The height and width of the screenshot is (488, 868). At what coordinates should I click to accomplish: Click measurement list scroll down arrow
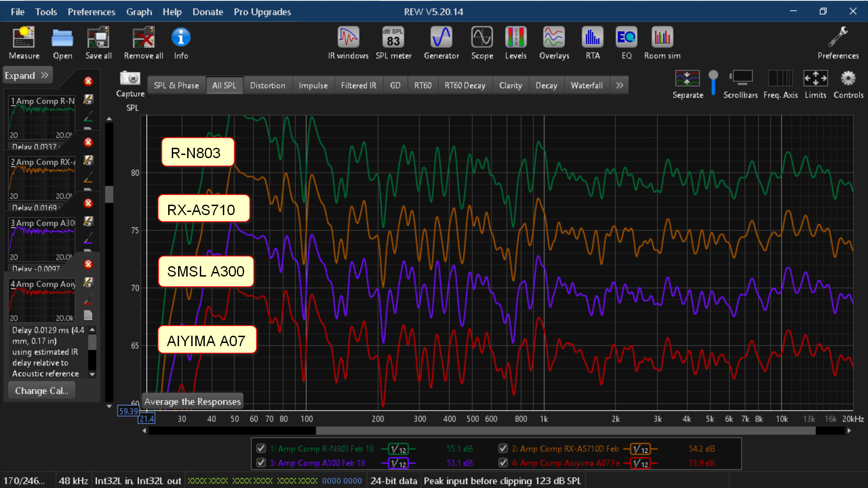[x=109, y=406]
